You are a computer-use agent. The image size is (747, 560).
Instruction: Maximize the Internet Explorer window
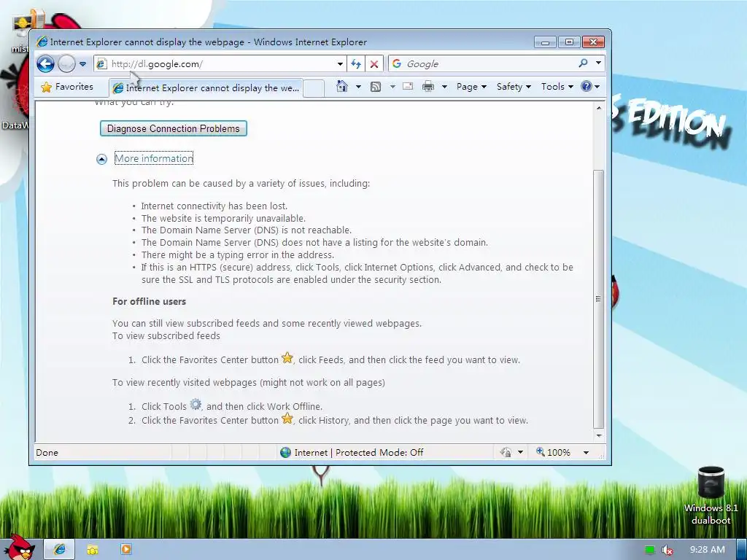569,42
